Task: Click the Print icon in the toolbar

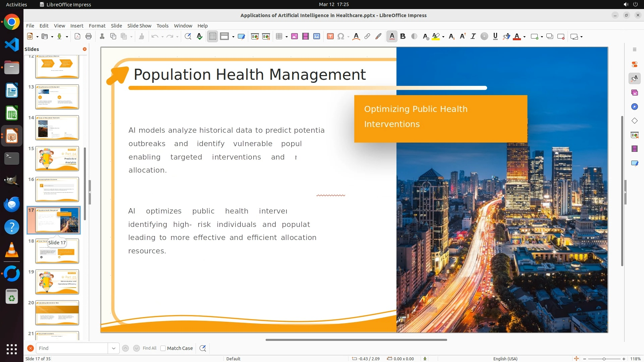Action: (89, 37)
